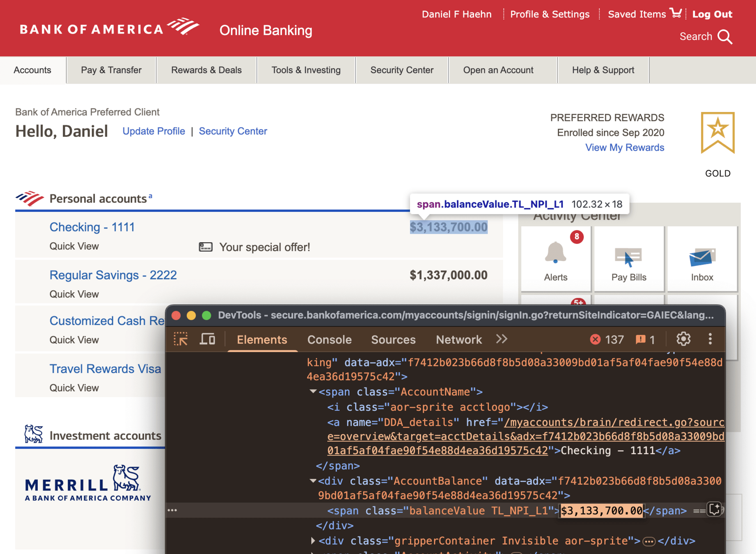Switch to DevTools Network tab
Viewport: 756px width, 554px height.
tap(458, 340)
